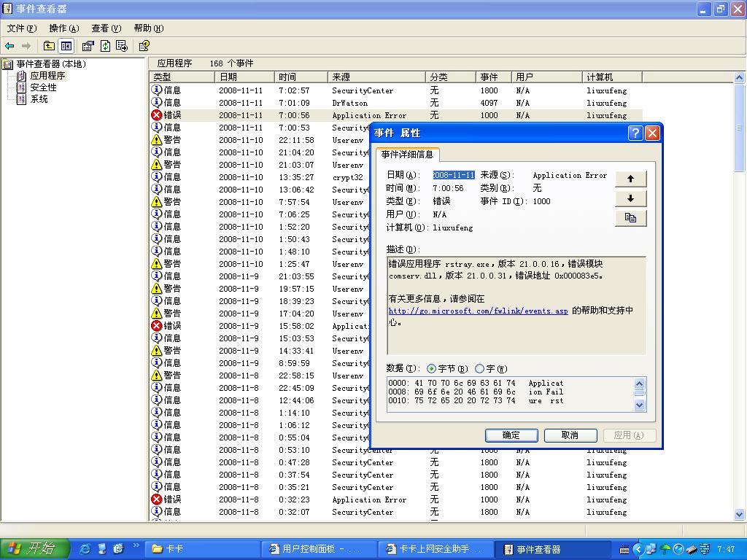Click the 开始 Start button on the taskbar

[34, 549]
